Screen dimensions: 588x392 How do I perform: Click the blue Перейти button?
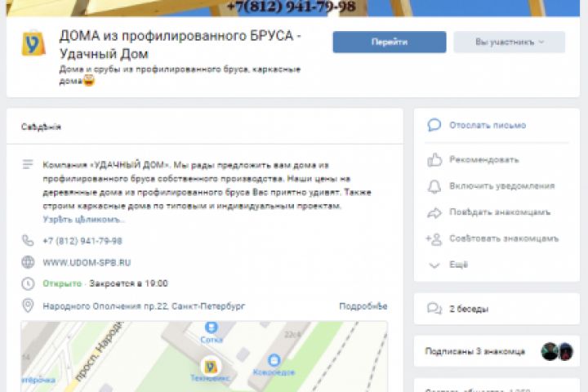pos(390,42)
